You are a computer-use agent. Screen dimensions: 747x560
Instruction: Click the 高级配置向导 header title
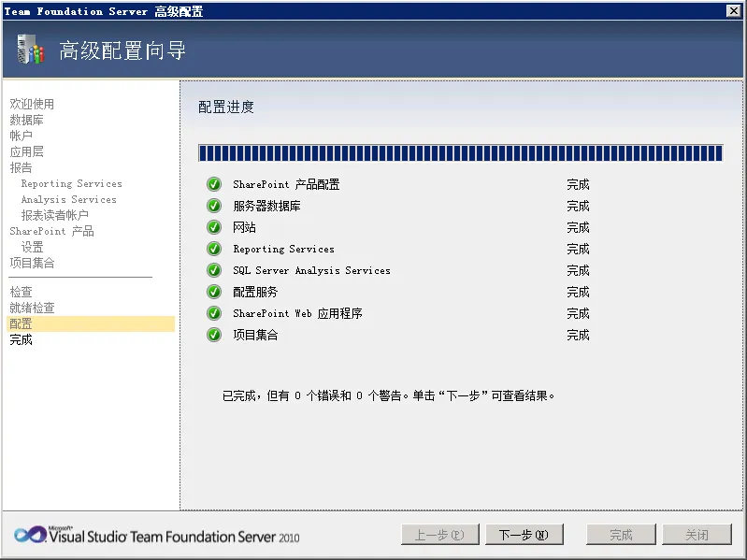(x=122, y=50)
